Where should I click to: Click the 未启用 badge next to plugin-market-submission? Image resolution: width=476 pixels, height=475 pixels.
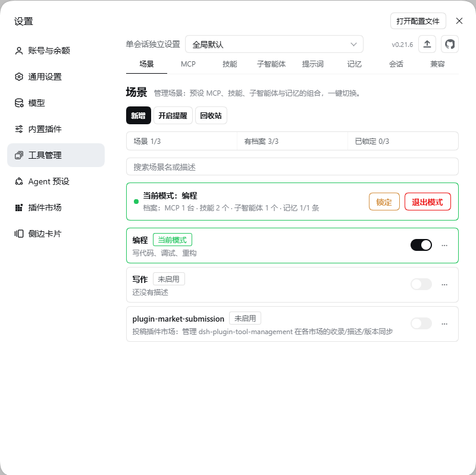[x=245, y=319]
